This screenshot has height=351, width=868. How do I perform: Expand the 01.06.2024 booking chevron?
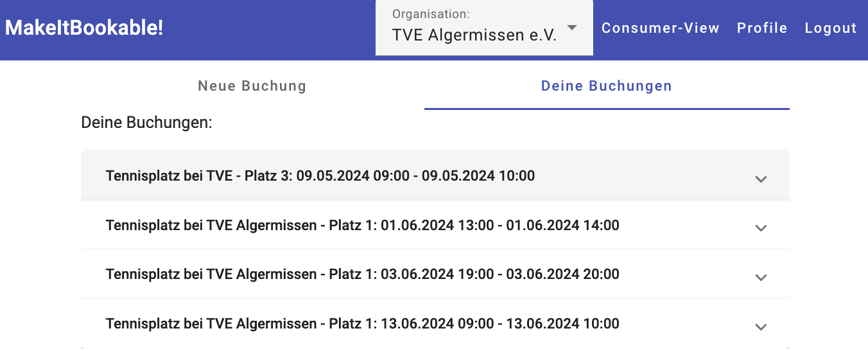click(x=761, y=228)
